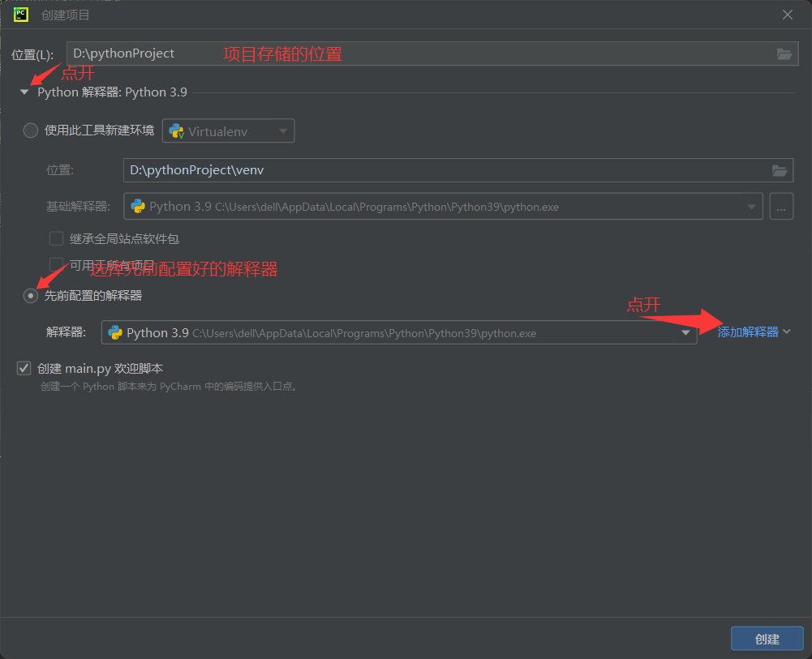
Task: Open the base interpreter Python 3.9 dropdown
Action: tap(443, 207)
